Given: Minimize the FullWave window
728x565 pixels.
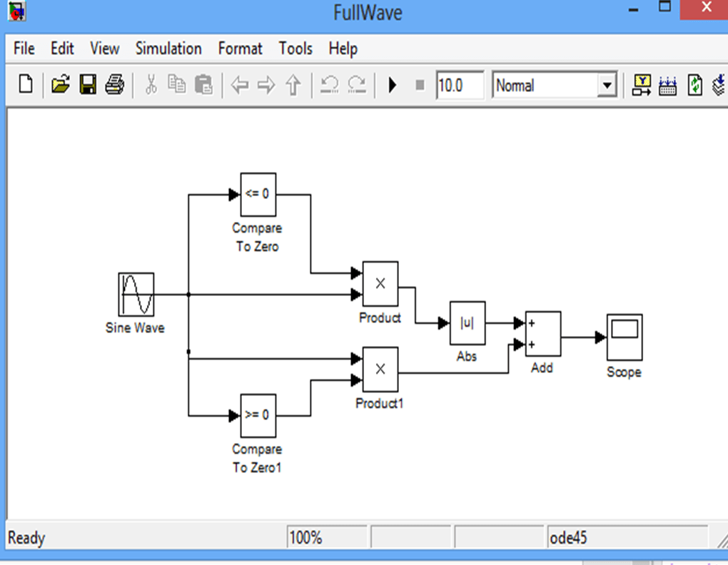Looking at the screenshot, I should coord(634,10).
